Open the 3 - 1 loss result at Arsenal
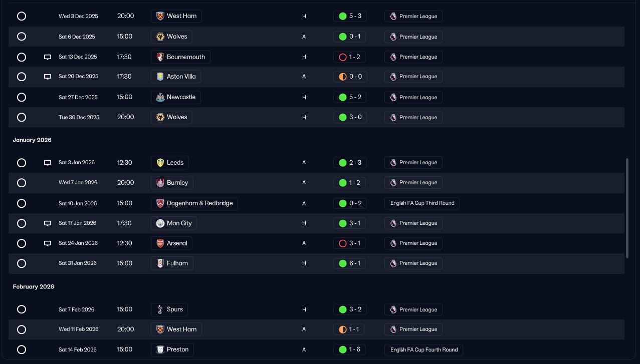This screenshot has width=640, height=364. 350,243
